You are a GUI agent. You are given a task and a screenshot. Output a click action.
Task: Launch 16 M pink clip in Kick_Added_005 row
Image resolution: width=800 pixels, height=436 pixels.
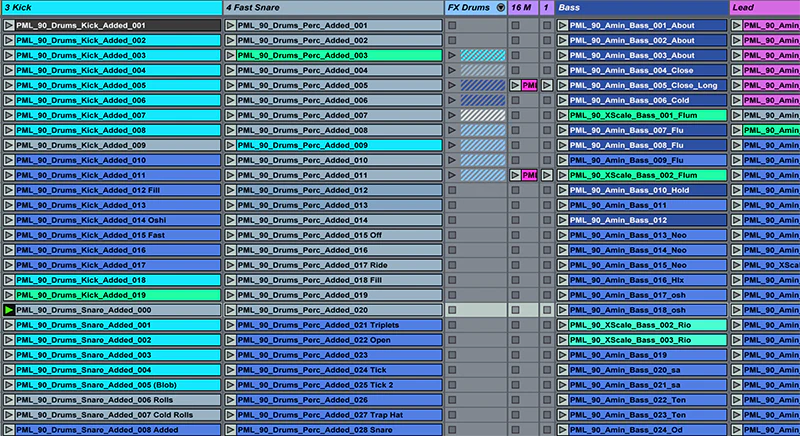[515, 85]
